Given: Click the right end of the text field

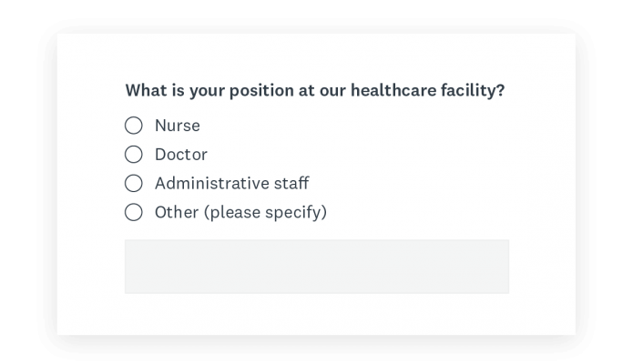Looking at the screenshot, I should pos(501,267).
